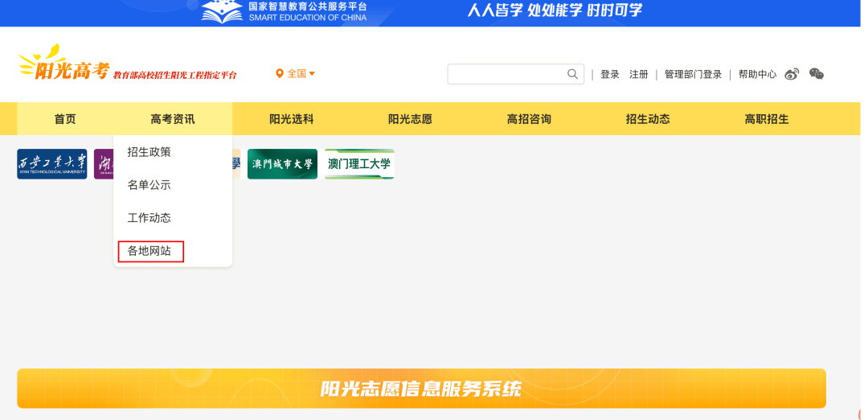This screenshot has width=868, height=420.
Task: Open the 高考资讯 menu
Action: (x=173, y=119)
